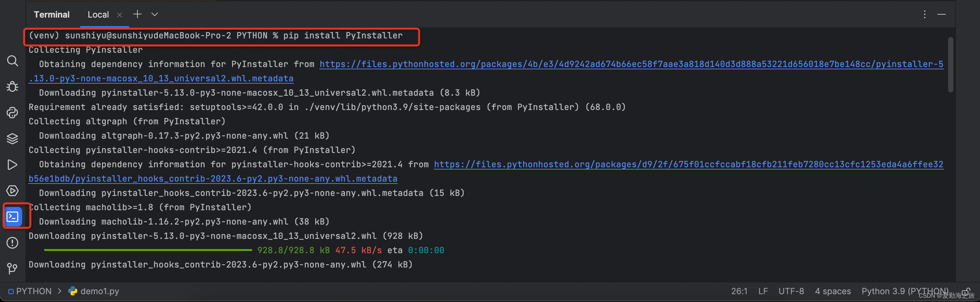Open the Python Console icon

coord(12,112)
